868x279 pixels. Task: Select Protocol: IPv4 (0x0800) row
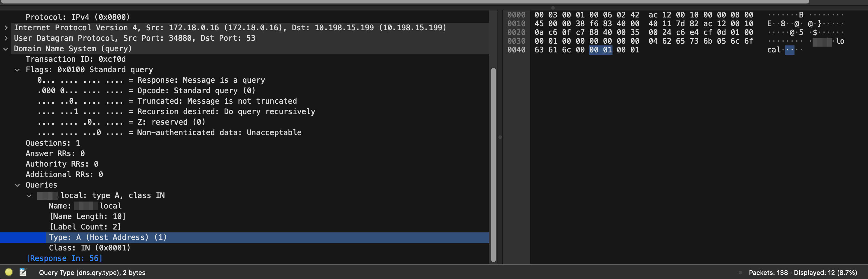(244, 17)
